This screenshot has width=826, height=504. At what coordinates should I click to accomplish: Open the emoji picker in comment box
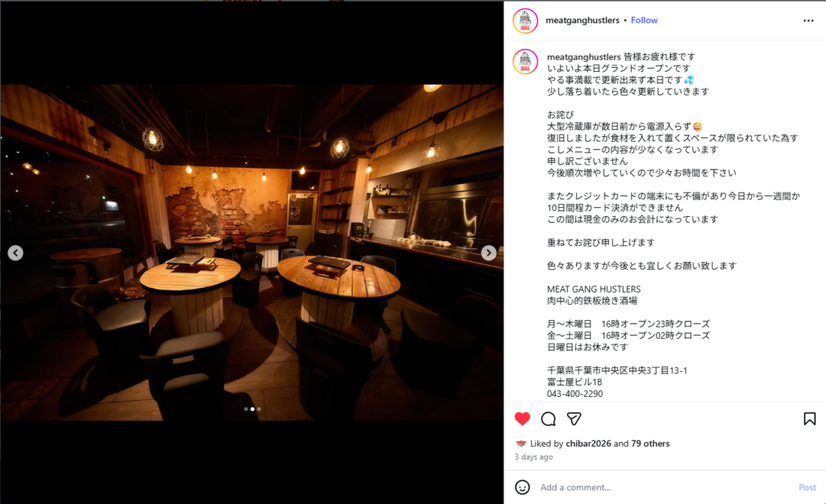click(522, 487)
